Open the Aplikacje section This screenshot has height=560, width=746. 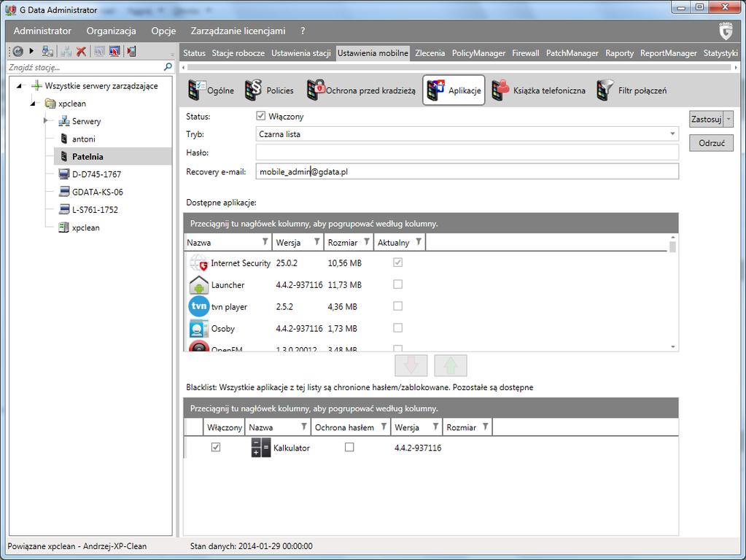pyautogui.click(x=454, y=90)
